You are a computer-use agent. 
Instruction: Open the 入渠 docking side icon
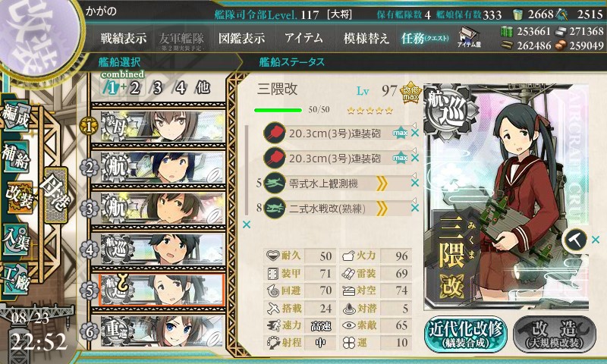(x=15, y=239)
